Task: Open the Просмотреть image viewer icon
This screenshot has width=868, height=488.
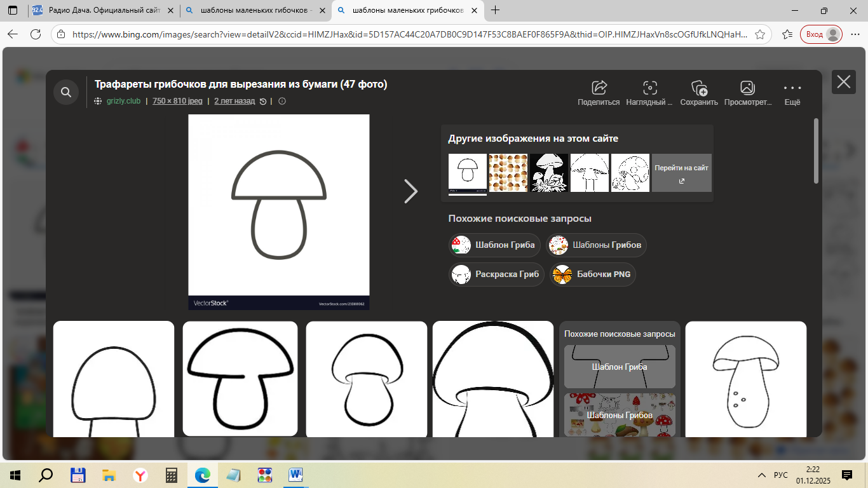Action: 747,88
